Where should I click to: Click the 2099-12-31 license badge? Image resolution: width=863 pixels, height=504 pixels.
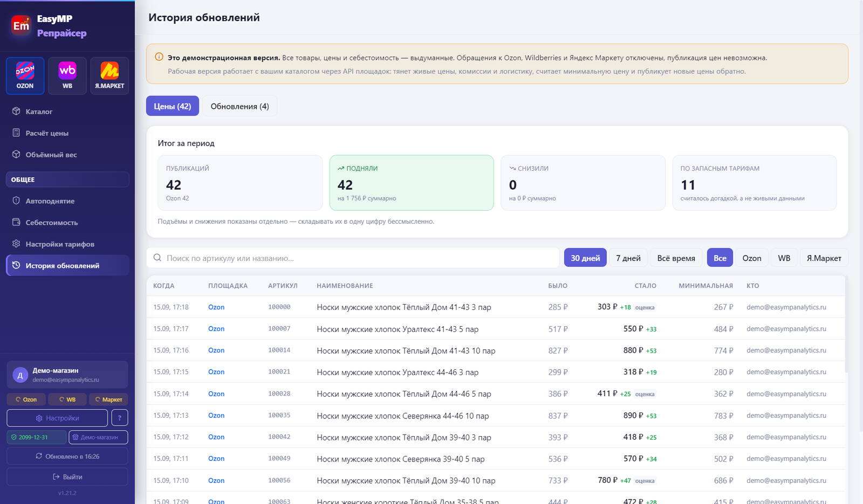coord(37,437)
